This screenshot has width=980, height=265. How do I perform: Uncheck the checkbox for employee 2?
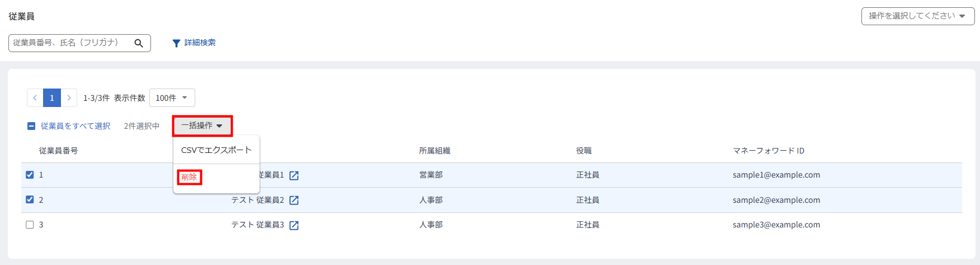(x=30, y=199)
